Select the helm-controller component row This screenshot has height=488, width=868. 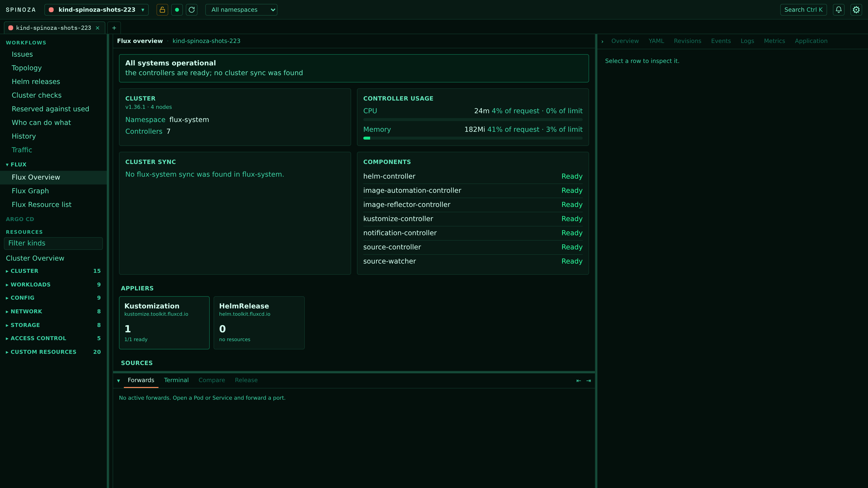pyautogui.click(x=473, y=176)
